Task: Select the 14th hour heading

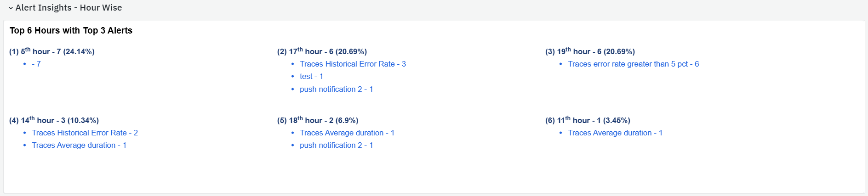Action: [54, 120]
